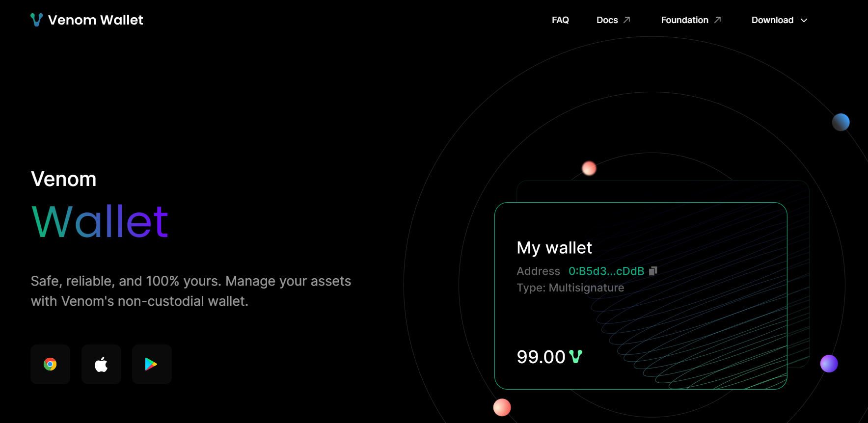The width and height of the screenshot is (868, 423).
Task: Click the external arrow icon beside Foundation
Action: pos(717,20)
